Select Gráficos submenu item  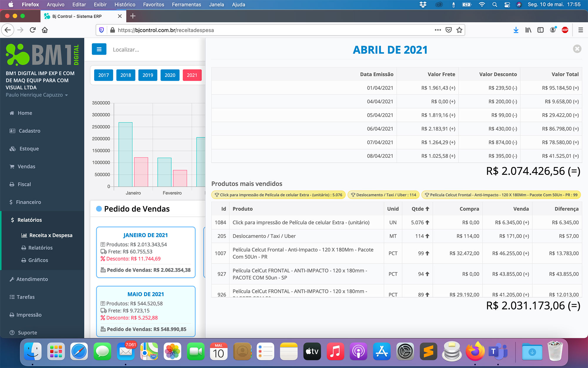[38, 260]
